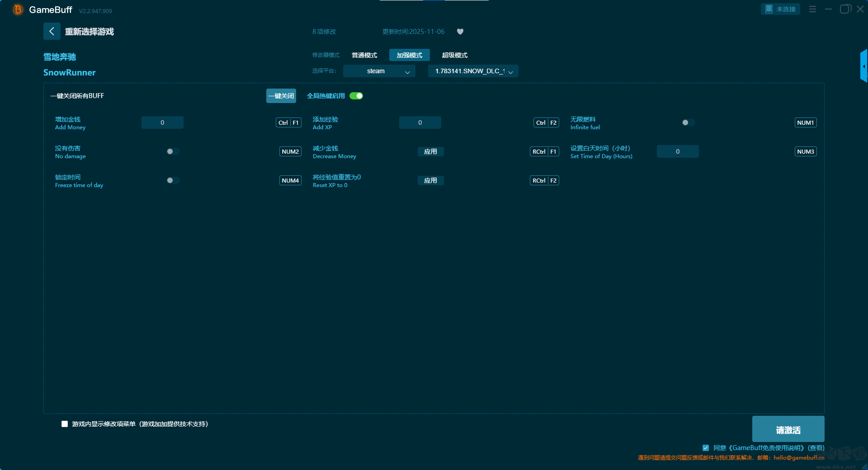
Task: Click the NUM1 hotkey badge
Action: tap(805, 122)
